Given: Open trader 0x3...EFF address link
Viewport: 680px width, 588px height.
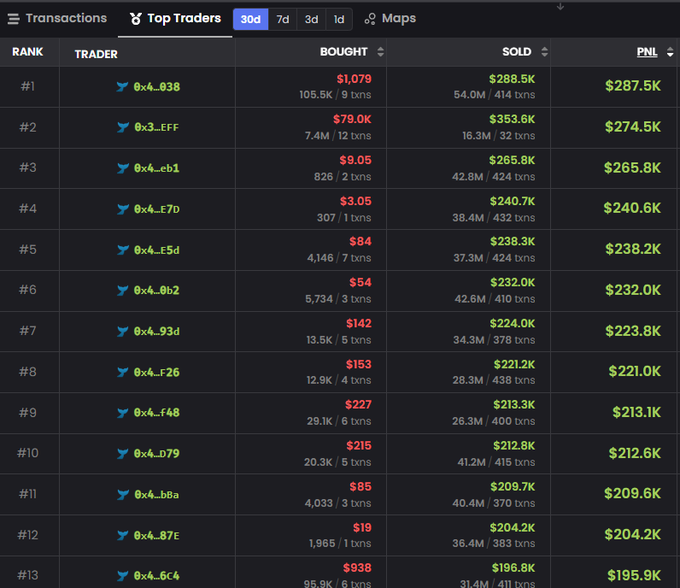Looking at the screenshot, I should (157, 127).
